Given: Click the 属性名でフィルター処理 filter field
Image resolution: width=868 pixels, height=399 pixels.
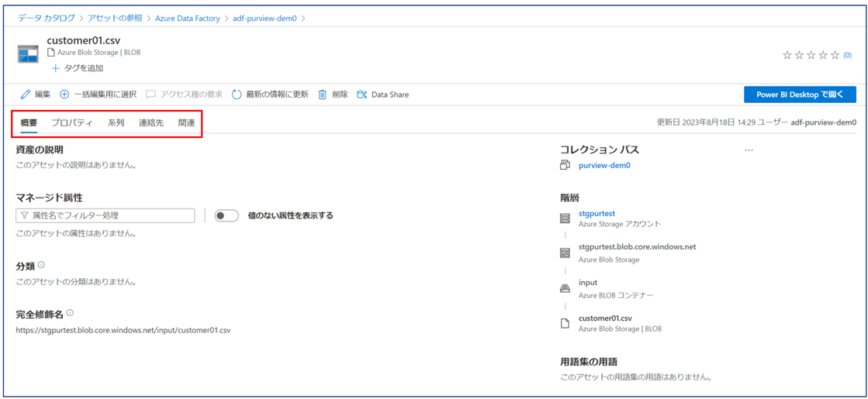Looking at the screenshot, I should [105, 215].
